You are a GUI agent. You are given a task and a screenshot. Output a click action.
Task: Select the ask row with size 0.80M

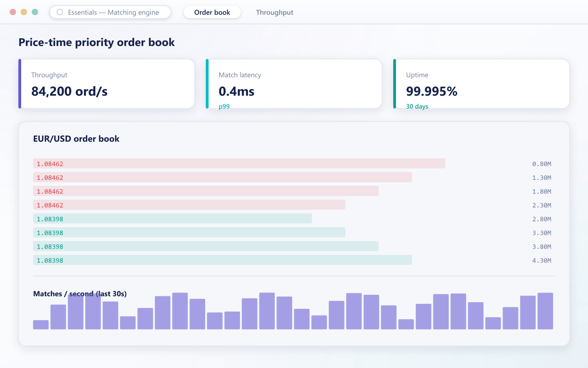294,163
